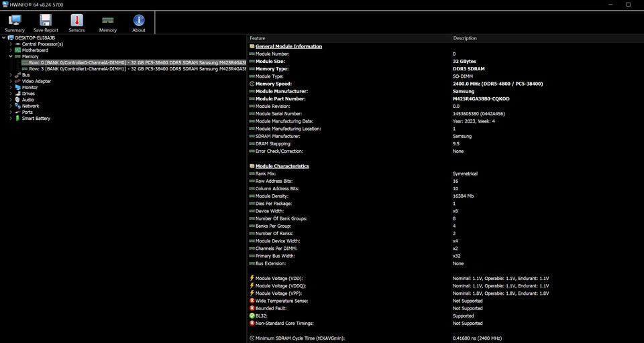Click the 2400.0 MHz memory speed value

click(498, 84)
